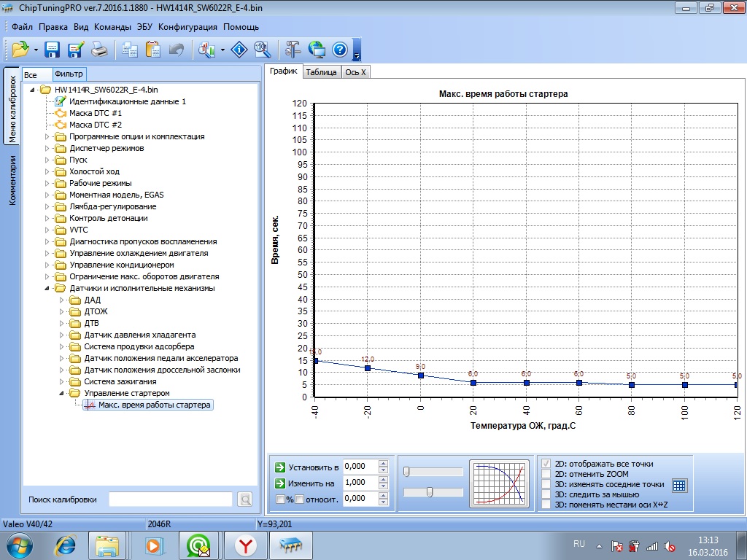Screen dimensions: 747x560
Task: Toggle '3D: следить за мышью' checkbox
Action: (x=546, y=494)
